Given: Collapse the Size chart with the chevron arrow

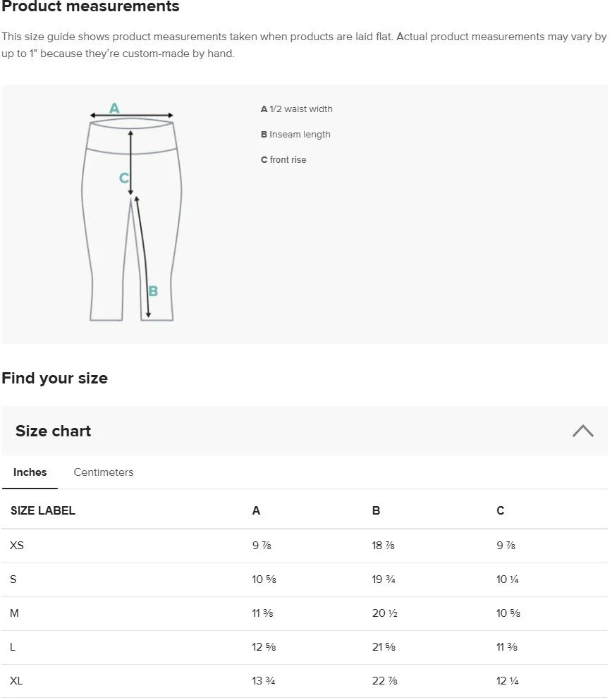Looking at the screenshot, I should [582, 431].
